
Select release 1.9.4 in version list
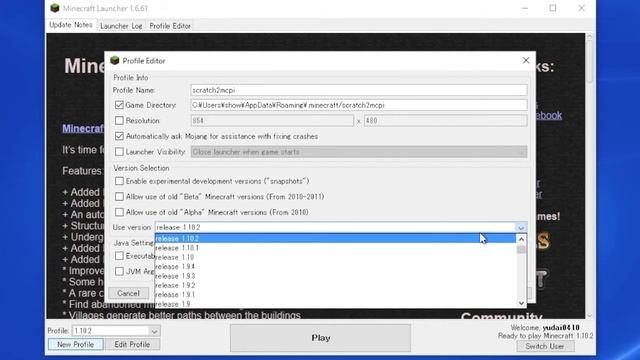coord(335,267)
